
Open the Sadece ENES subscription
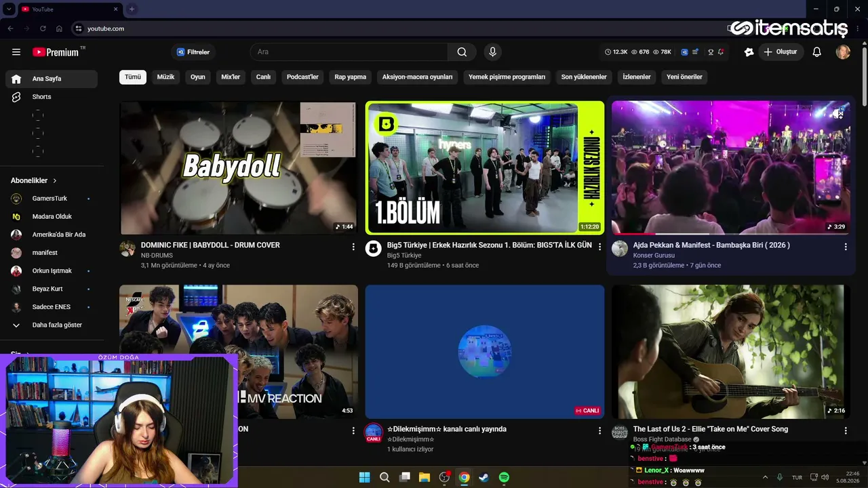click(x=52, y=307)
